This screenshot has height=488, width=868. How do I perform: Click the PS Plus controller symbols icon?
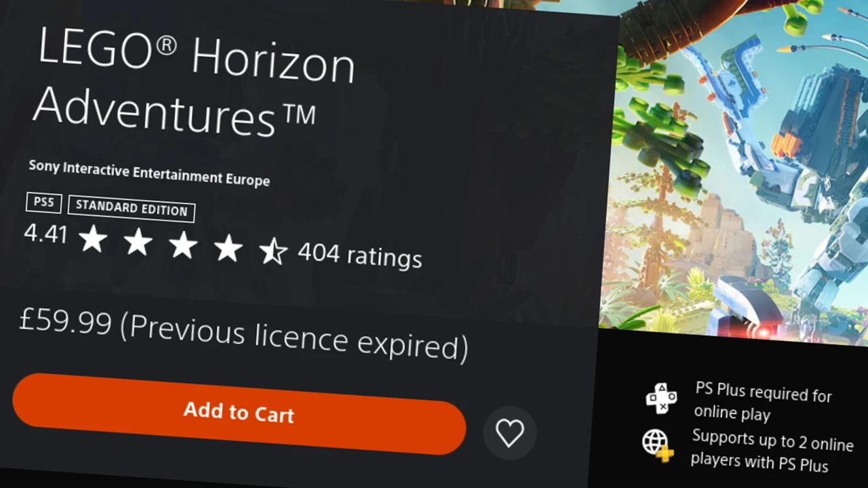point(660,398)
